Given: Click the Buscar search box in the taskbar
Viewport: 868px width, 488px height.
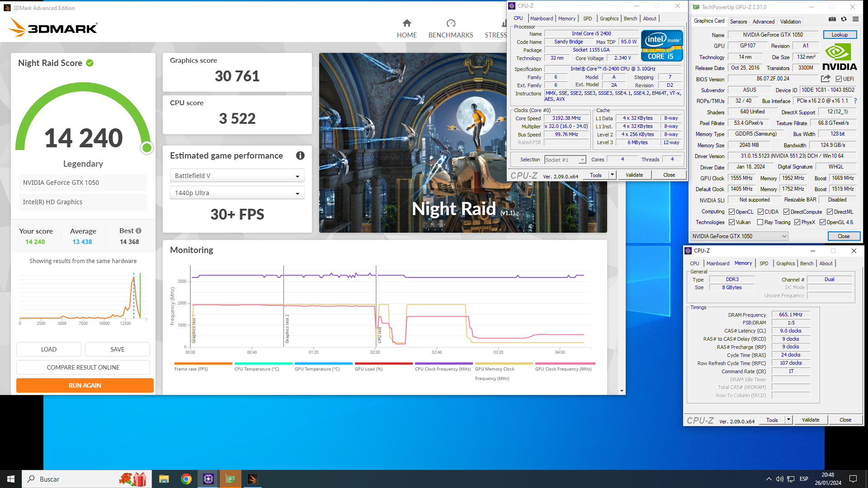Looking at the screenshot, I should (88, 479).
